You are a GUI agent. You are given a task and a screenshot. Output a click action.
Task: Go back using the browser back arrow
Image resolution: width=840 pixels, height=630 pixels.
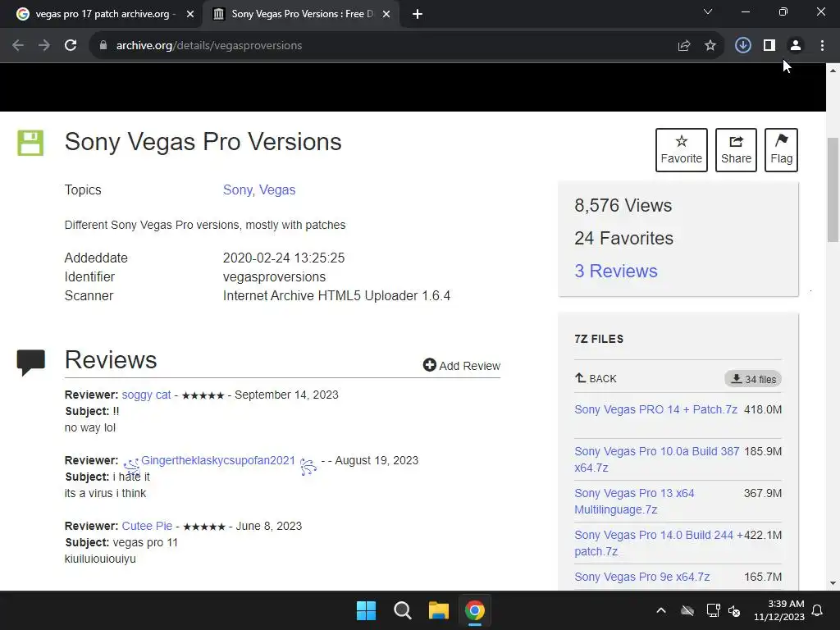point(18,46)
